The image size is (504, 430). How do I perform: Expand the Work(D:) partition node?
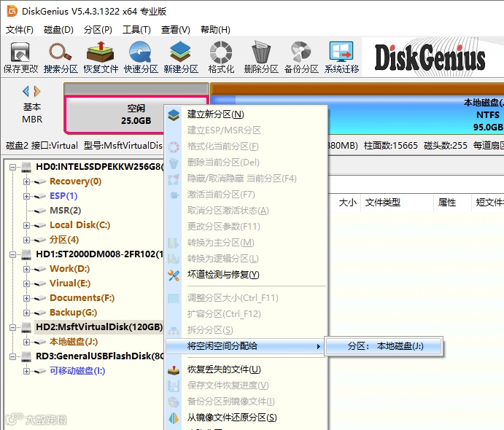click(26, 269)
